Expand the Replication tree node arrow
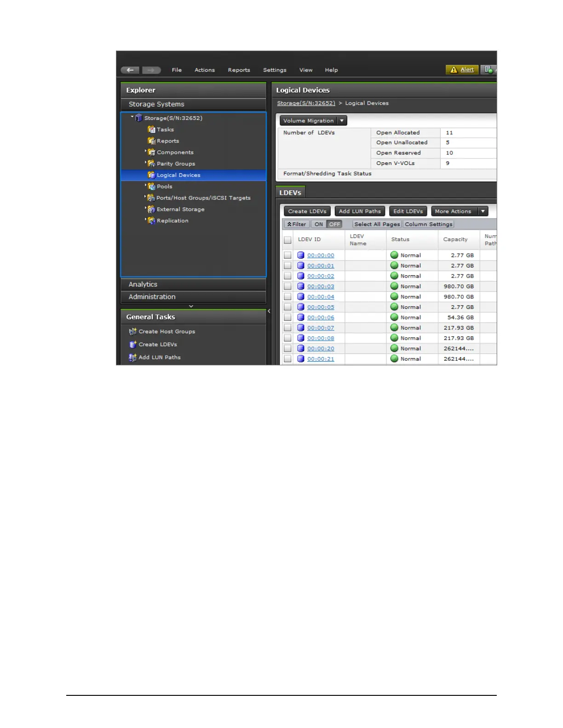563x728 pixels. click(145, 219)
